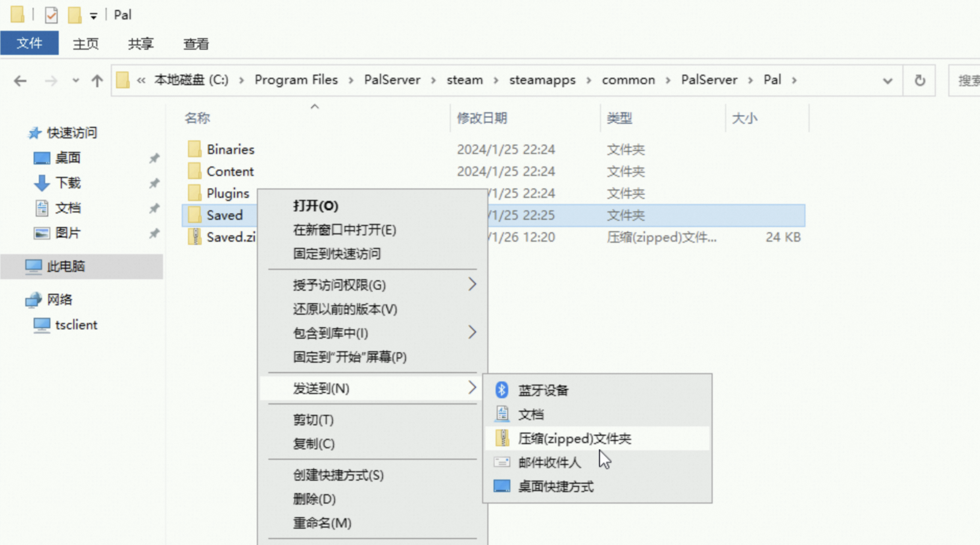
Task: Switch to the View (查看) ribbon tab
Action: tap(196, 44)
